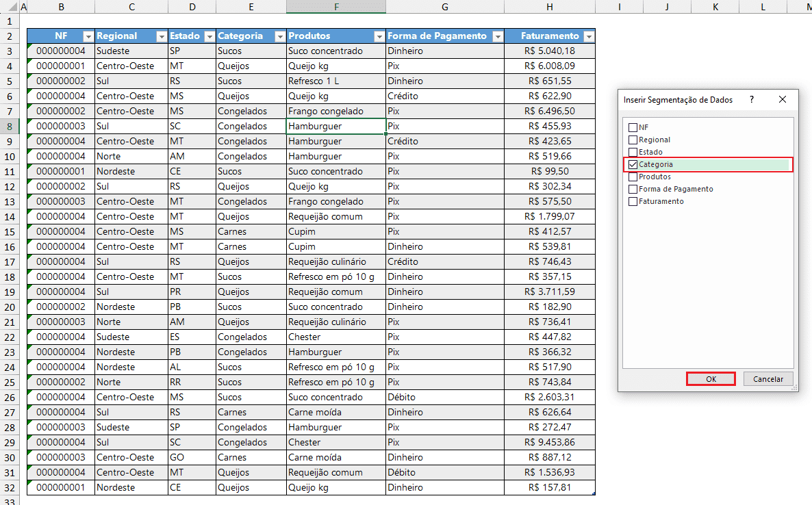Open the Produtos column filter
The width and height of the screenshot is (812, 505).
pos(379,35)
